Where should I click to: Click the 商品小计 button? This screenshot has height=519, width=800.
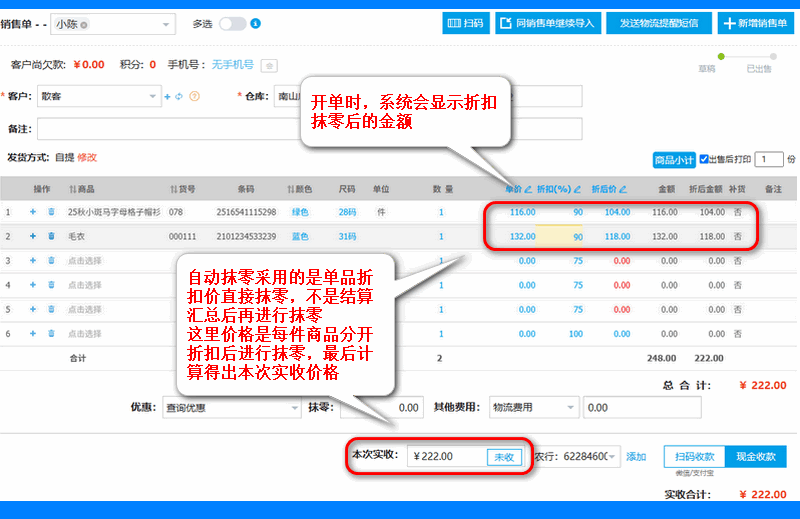point(673,160)
